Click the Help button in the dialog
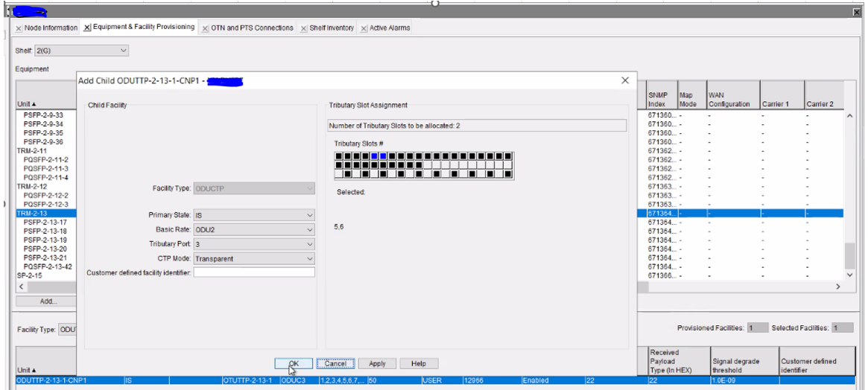868x390 pixels. 417,363
